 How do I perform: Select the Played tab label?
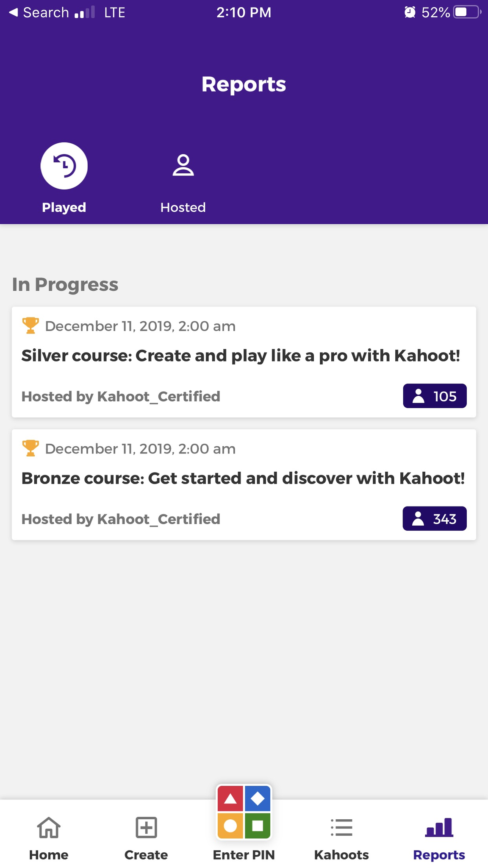click(64, 207)
